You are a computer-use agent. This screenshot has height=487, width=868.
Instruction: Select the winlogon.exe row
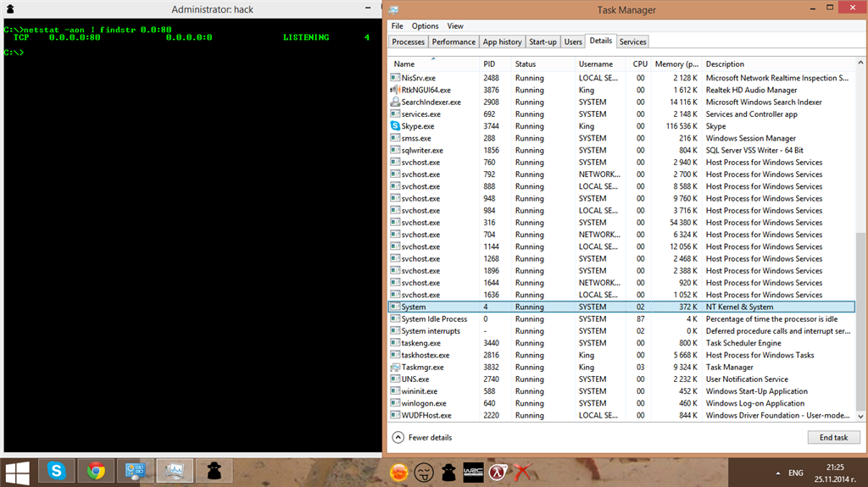coord(622,403)
